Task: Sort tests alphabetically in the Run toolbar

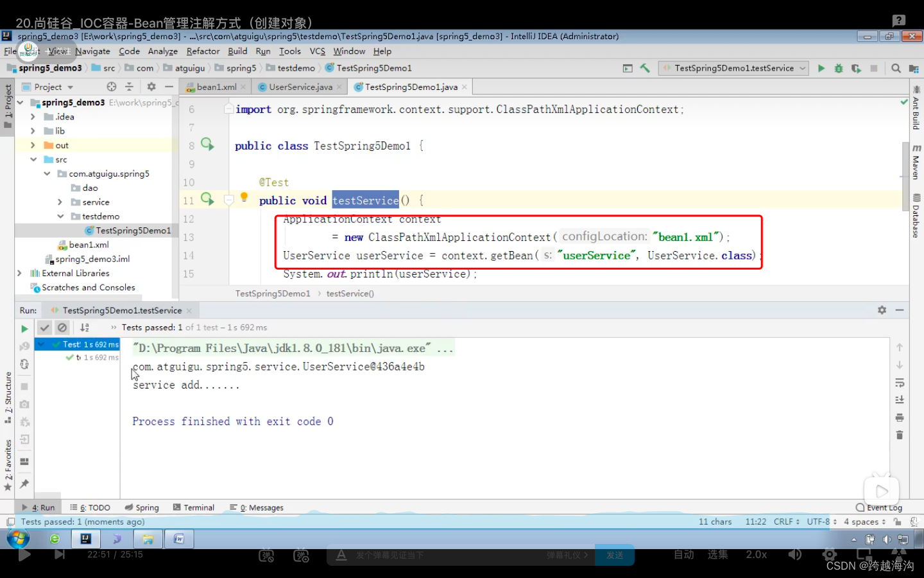Action: (85, 328)
